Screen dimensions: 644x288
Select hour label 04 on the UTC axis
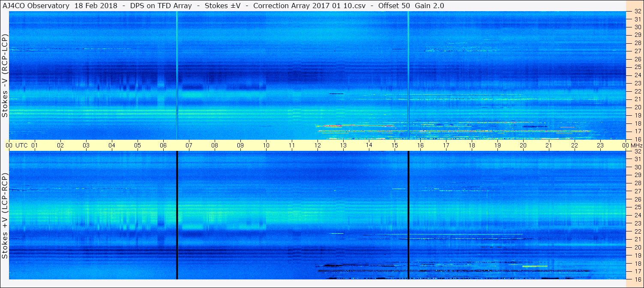pyautogui.click(x=112, y=145)
